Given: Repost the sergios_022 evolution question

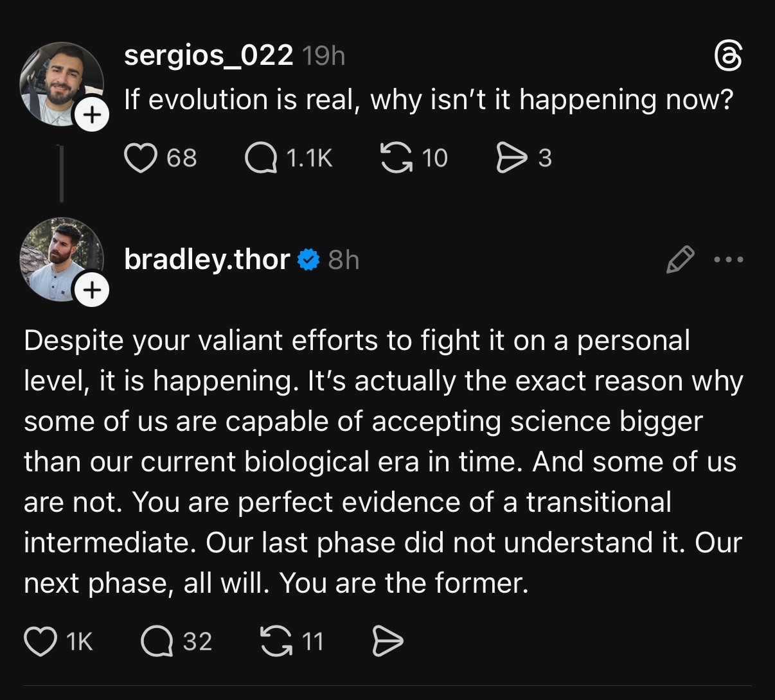Looking at the screenshot, I should click(397, 158).
